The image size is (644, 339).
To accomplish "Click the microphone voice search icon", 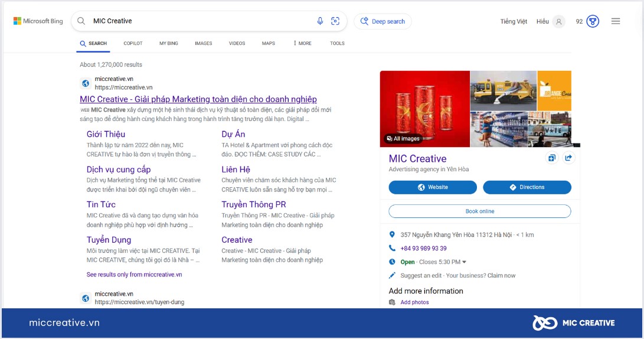I will point(320,21).
